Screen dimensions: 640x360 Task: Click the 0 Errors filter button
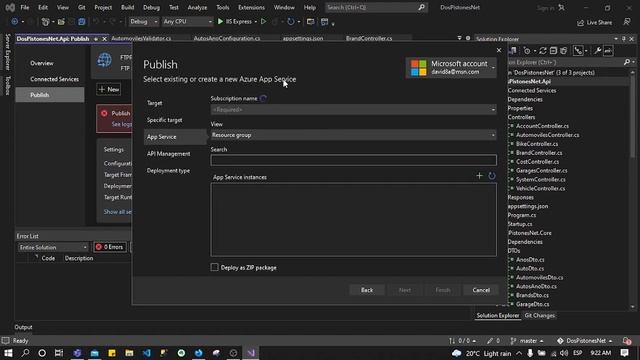point(109,247)
